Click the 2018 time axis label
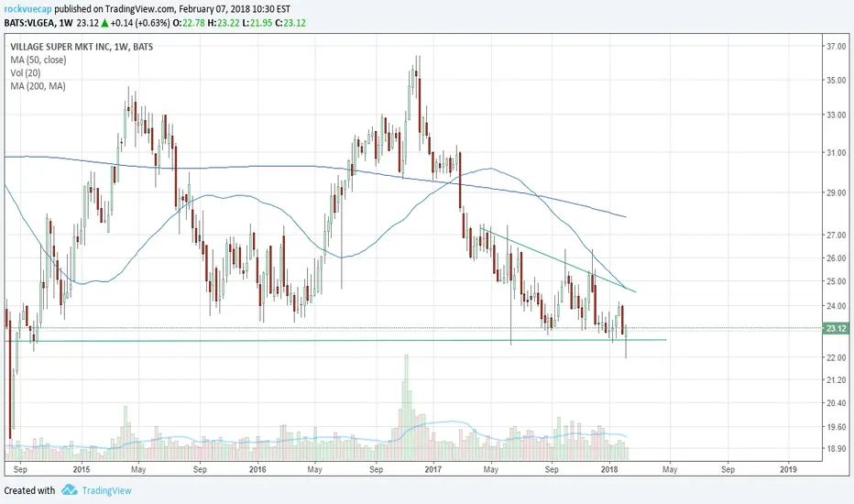The width and height of the screenshot is (854, 504). (x=609, y=469)
